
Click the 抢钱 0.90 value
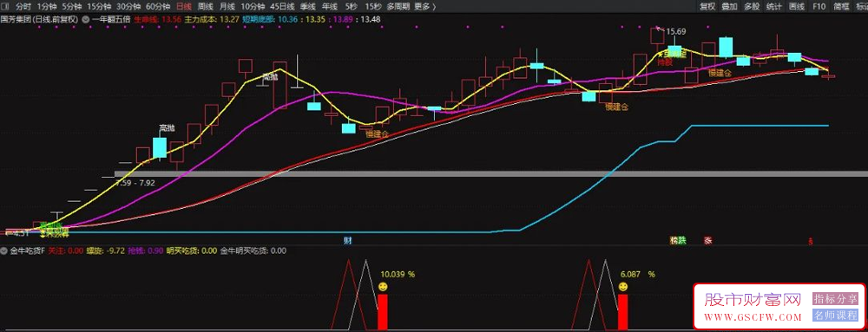(146, 251)
